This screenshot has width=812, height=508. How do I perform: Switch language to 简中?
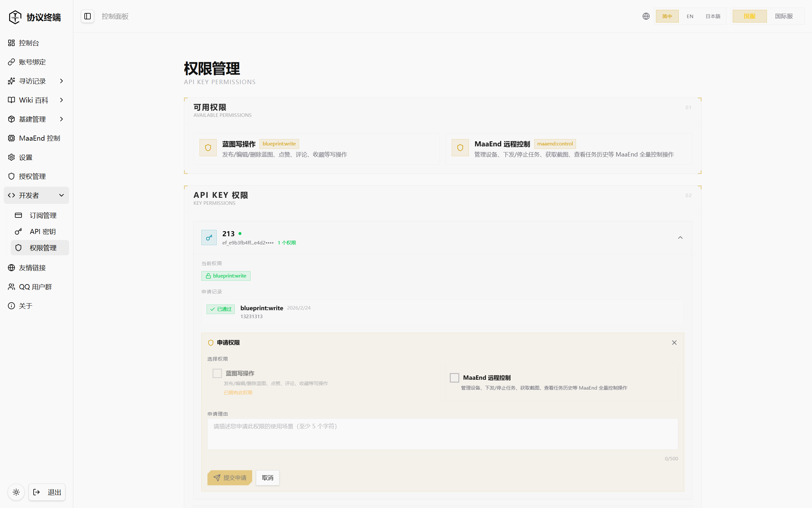[667, 16]
